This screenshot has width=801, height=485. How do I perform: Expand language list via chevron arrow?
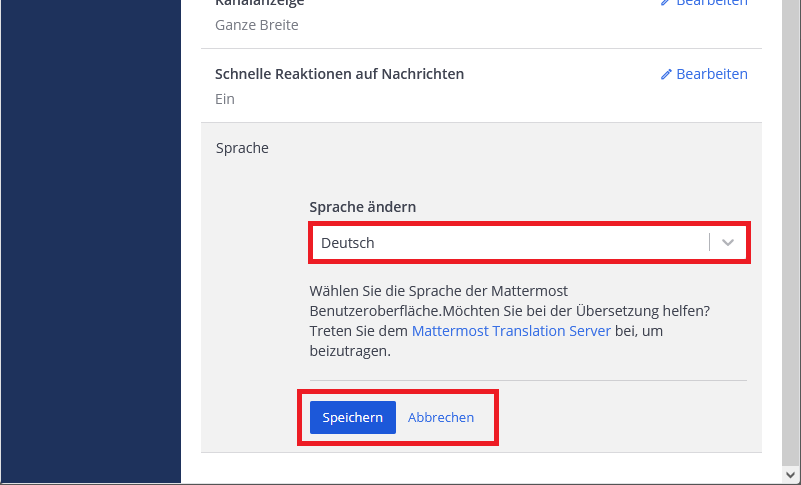click(728, 243)
